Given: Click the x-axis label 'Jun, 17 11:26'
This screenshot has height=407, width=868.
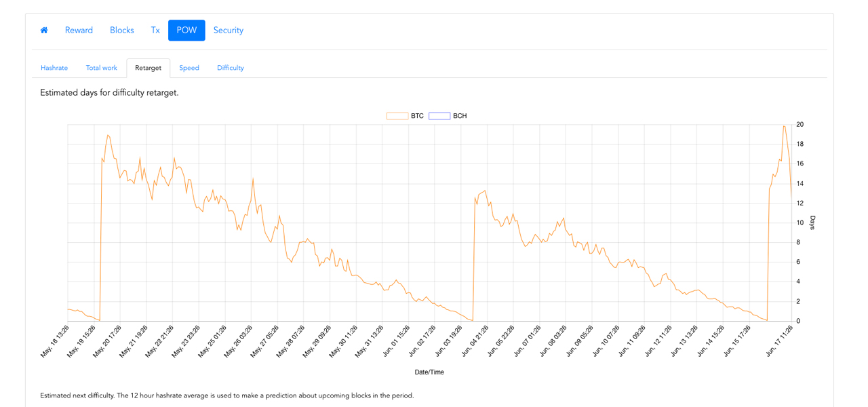Looking at the screenshot, I should [x=778, y=341].
